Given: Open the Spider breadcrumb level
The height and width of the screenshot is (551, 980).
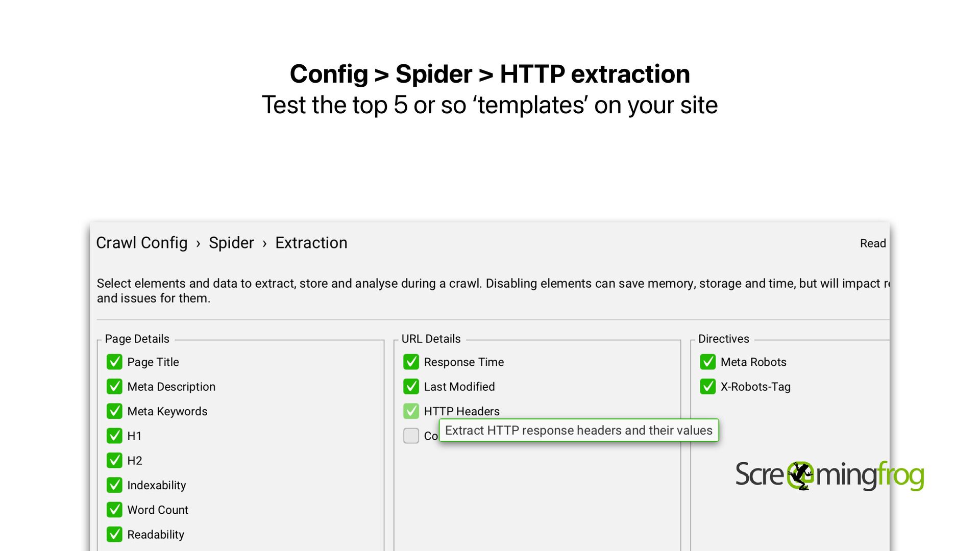Looking at the screenshot, I should pos(231,243).
